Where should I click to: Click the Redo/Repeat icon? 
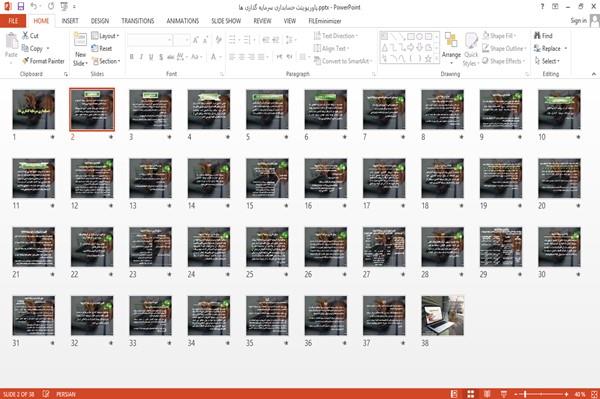point(51,7)
